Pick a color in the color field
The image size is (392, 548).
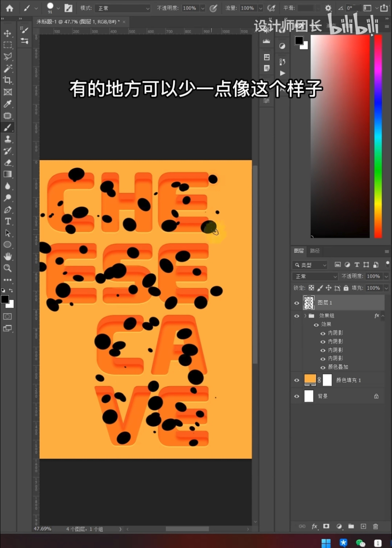pos(340,136)
